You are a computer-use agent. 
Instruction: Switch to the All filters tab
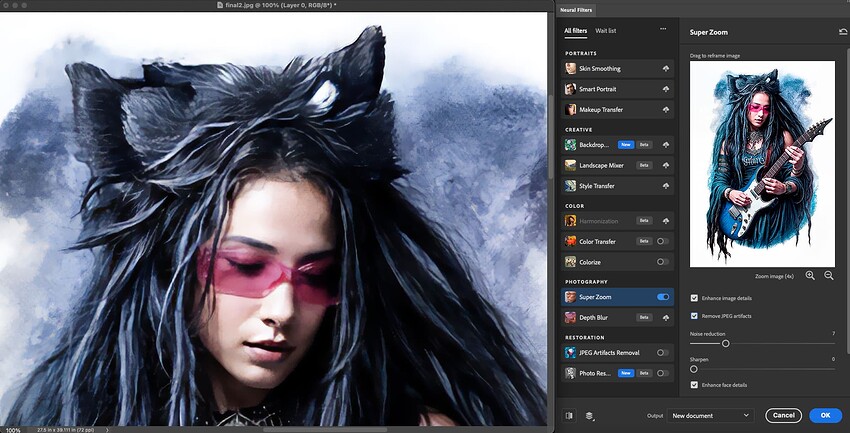[575, 31]
